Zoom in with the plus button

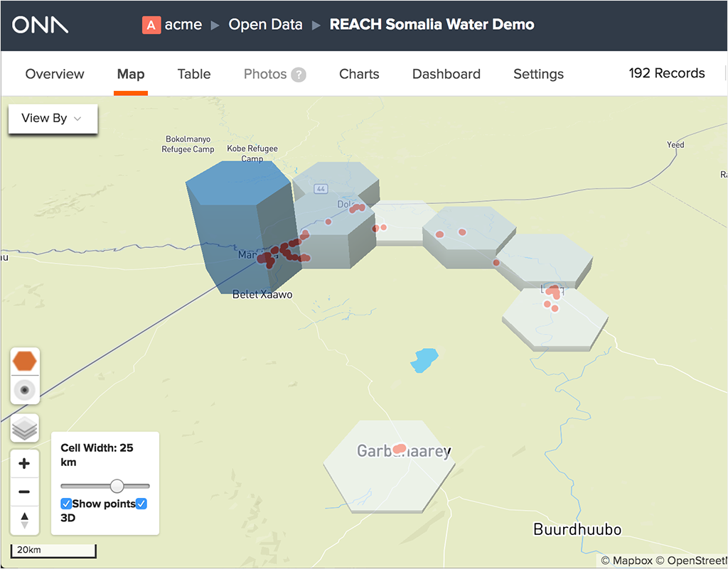tap(24, 463)
